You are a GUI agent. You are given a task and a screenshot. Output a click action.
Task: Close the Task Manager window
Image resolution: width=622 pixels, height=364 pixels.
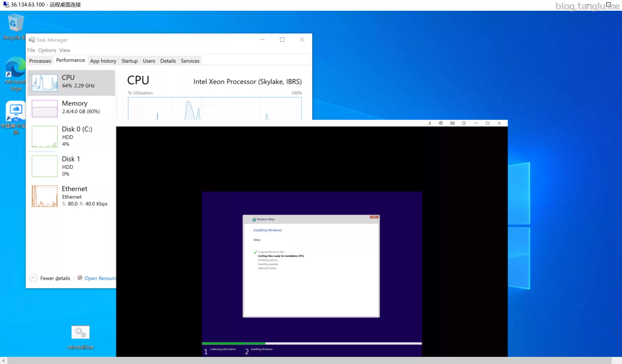point(302,40)
